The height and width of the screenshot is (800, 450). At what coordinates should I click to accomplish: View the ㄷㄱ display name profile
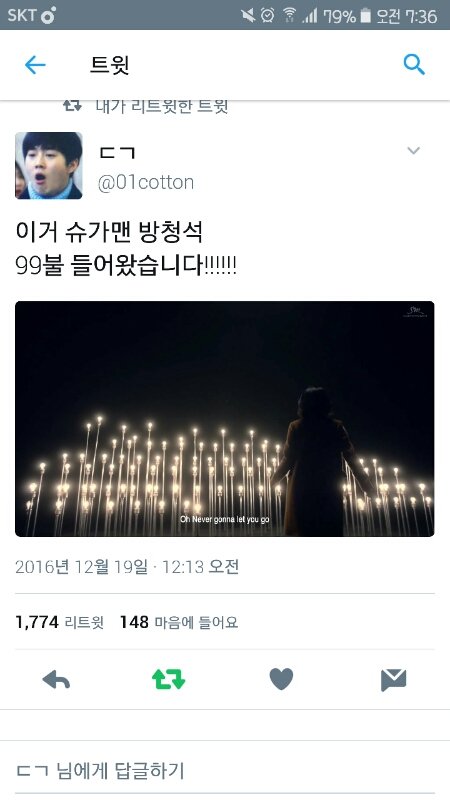click(x=117, y=153)
